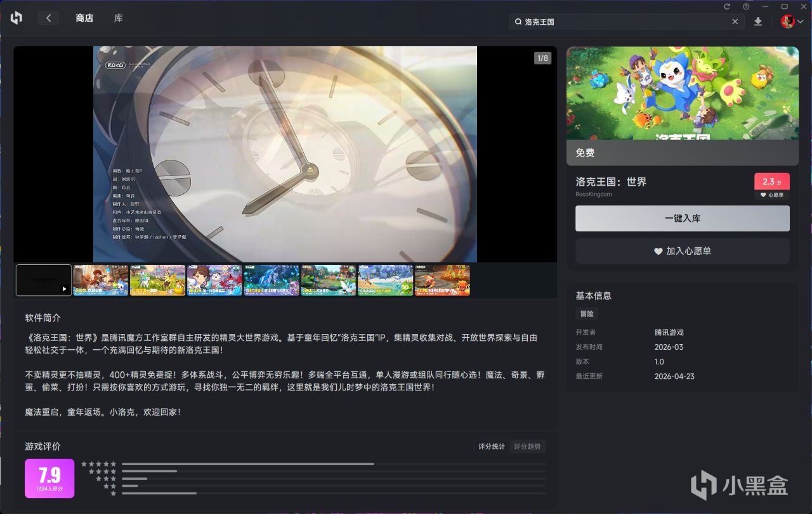
Task: Select the eighth thumbnail in the media strip
Action: pos(442,280)
